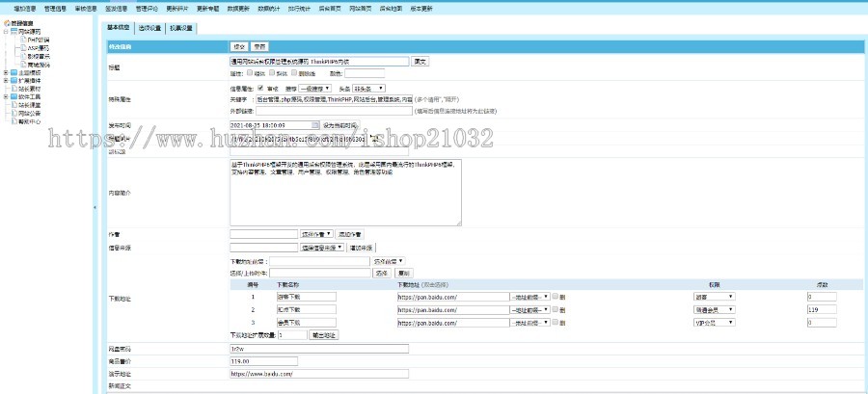Expand the 主题模板 tree node
This screenshot has height=394, width=868.
coord(6,72)
